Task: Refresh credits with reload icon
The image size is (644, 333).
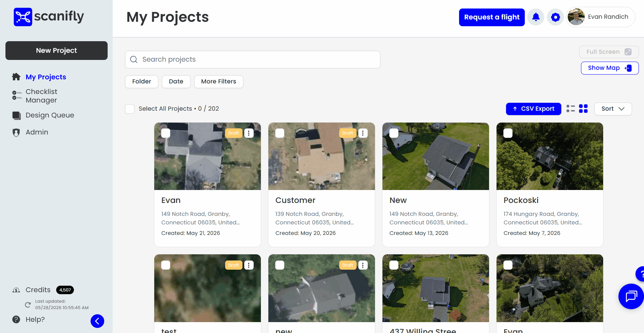Action: 28,305
